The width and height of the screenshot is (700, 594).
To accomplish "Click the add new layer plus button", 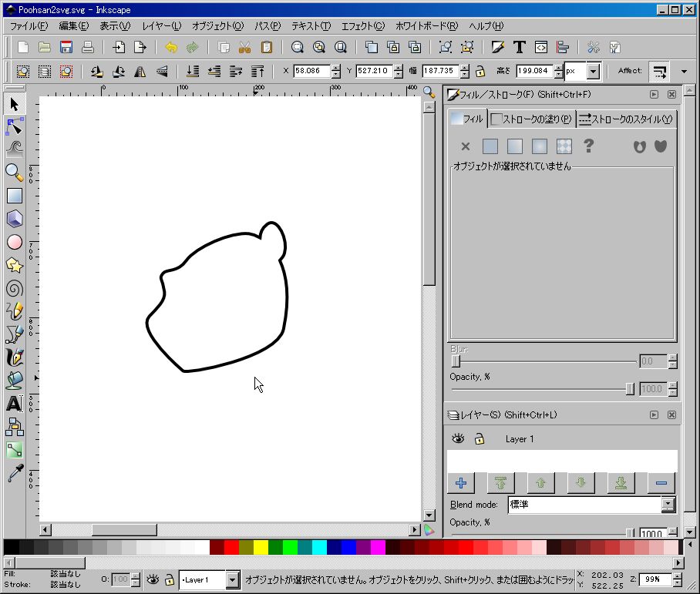I will point(461,483).
